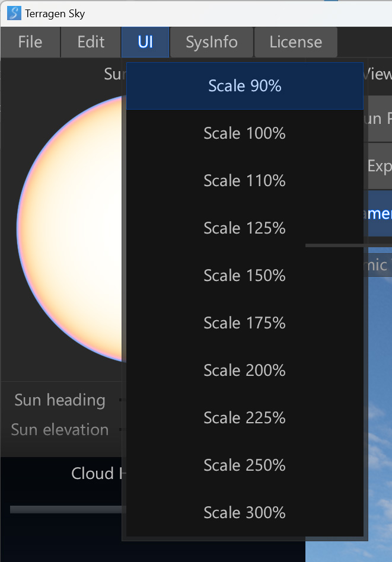Screen dimensions: 392x562
Task: Select Scale 300% at menu bottom
Action: [244, 513]
